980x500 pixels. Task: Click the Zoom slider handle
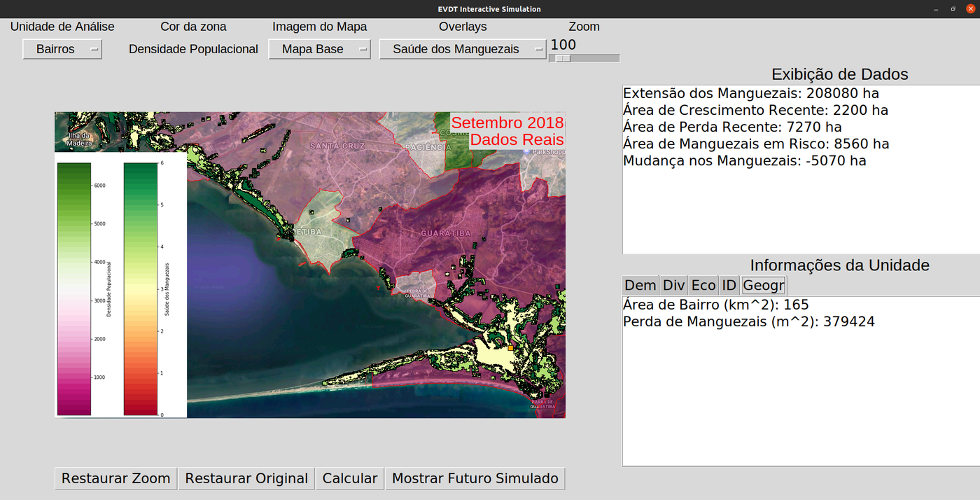[563, 59]
